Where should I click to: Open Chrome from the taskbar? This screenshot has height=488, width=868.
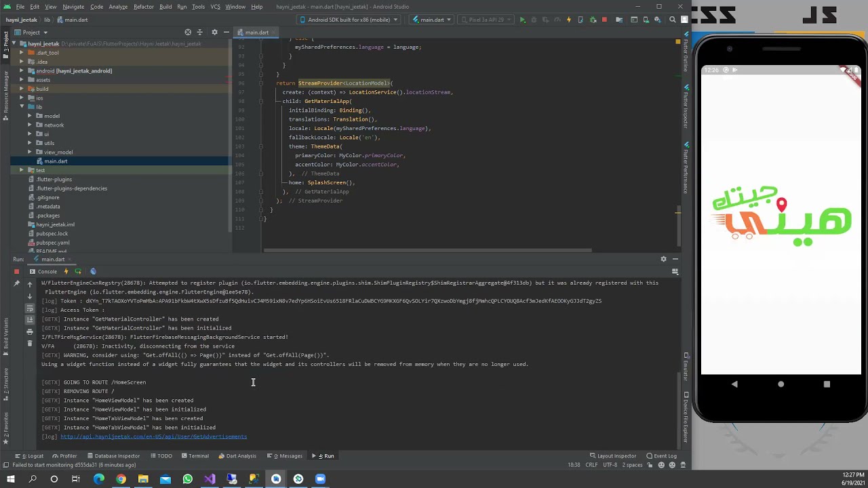pyautogui.click(x=121, y=479)
